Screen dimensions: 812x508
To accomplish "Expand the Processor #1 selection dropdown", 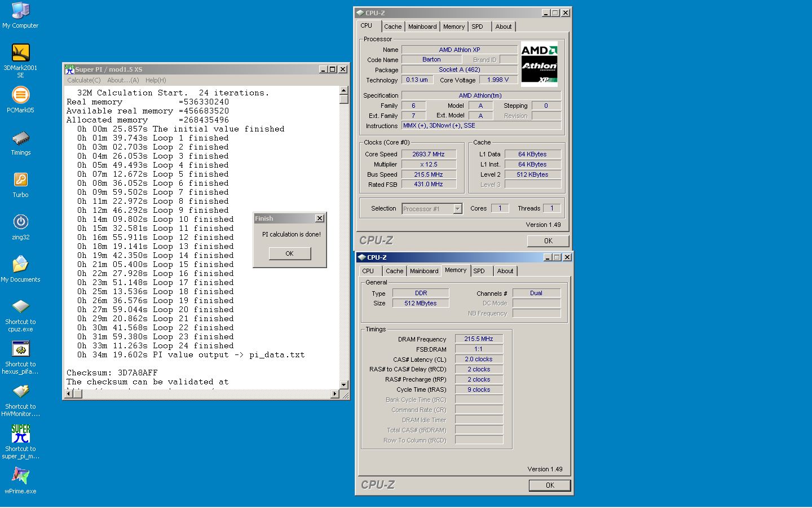I will pos(457,209).
